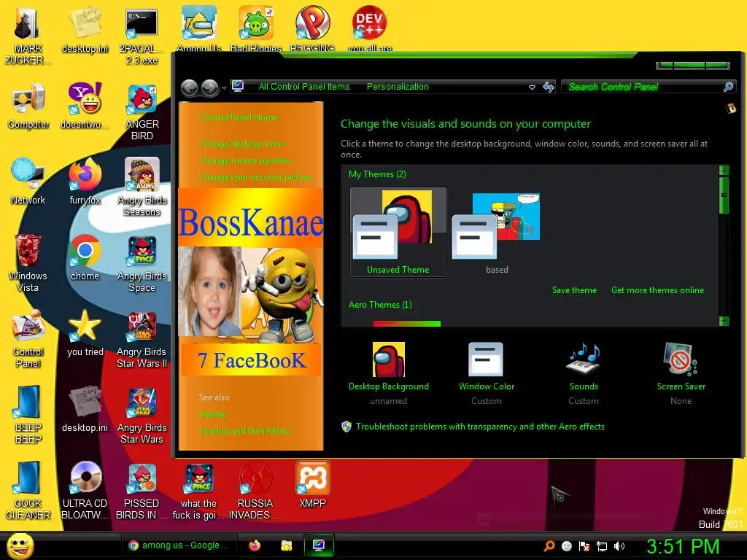
Task: Open Change your account picture link
Action: click(255, 177)
